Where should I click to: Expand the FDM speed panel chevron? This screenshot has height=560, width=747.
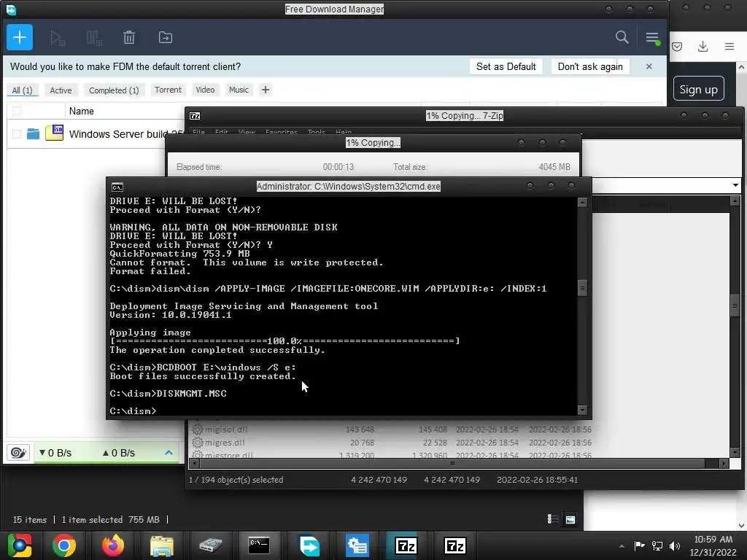tap(169, 452)
